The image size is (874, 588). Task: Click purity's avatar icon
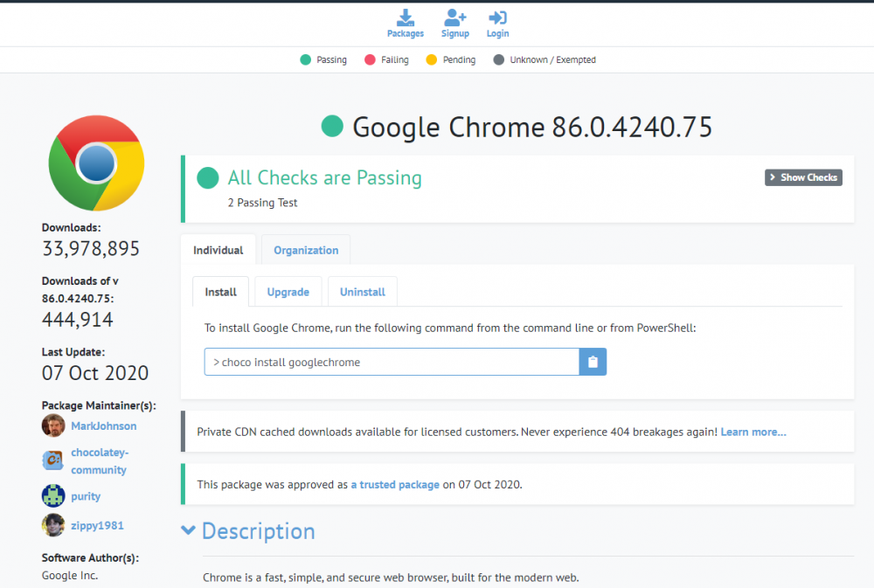[53, 495]
